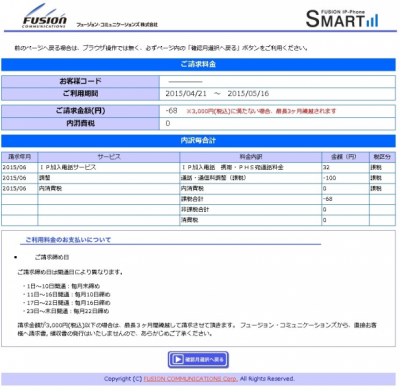
Task: Click the Fusion IP-Phone SMART logo
Action: 342,19
